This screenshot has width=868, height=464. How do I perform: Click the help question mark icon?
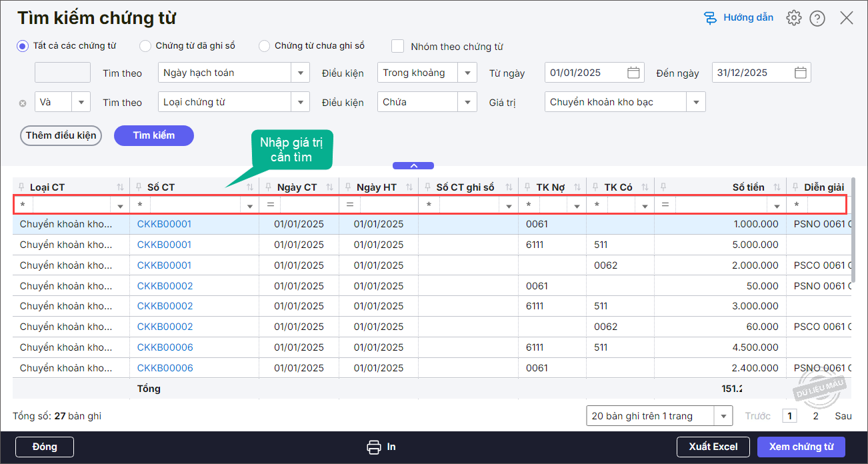(x=817, y=18)
